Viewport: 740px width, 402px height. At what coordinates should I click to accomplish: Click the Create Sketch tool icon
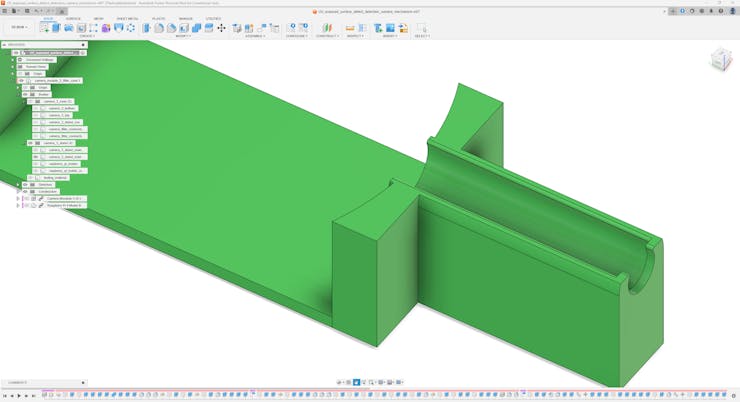pos(45,28)
